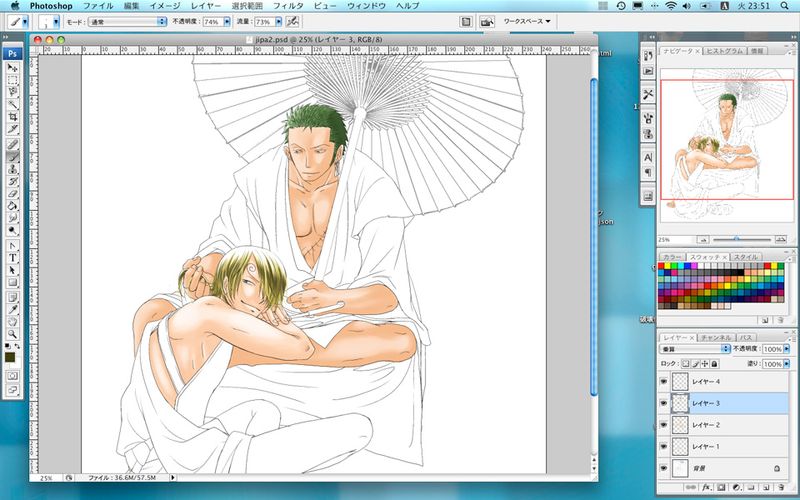Viewport: 800px width, 500px height.
Task: Toggle lock all padlock
Action: 715,364
